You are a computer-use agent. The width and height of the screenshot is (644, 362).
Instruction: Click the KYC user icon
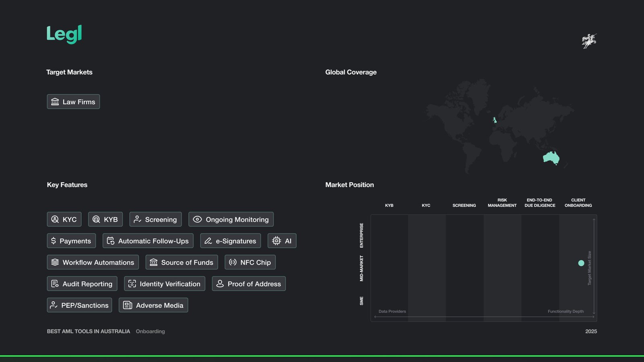click(55, 219)
